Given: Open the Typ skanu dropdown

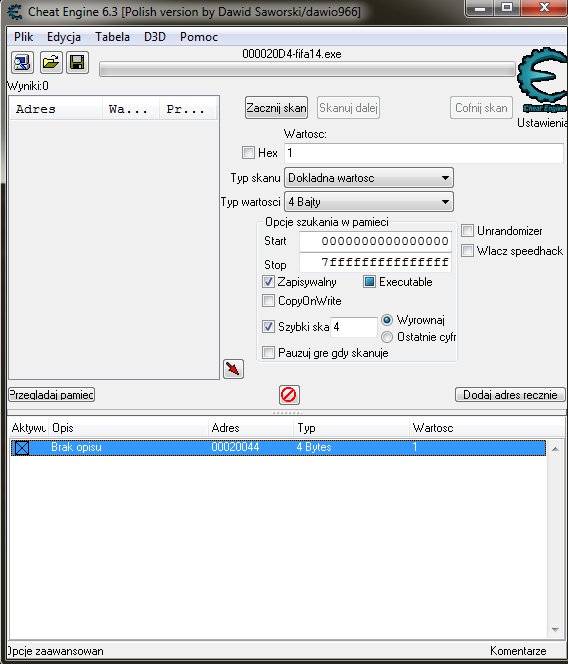Looking at the screenshot, I should point(369,178).
